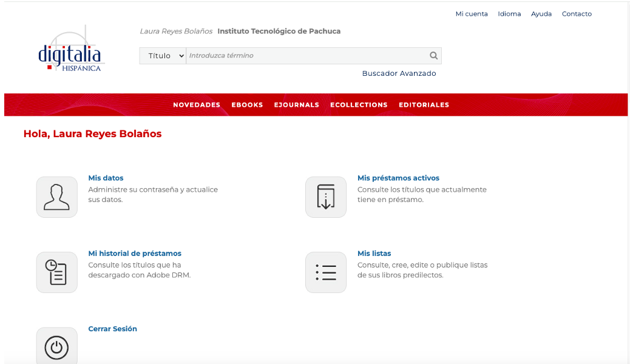Open the NOVEDADES menu
Viewport: 630px width, 364px height.
click(x=197, y=104)
